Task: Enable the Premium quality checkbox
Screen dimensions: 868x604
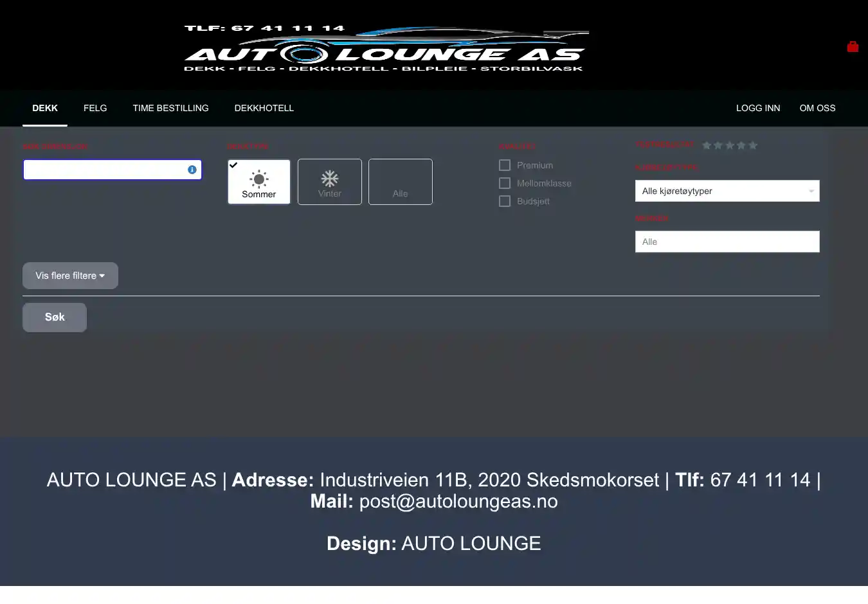Action: 505,165
